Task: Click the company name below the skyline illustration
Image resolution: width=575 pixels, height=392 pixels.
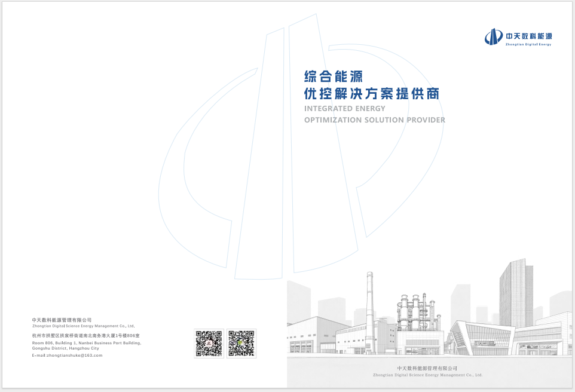Action: [427, 369]
